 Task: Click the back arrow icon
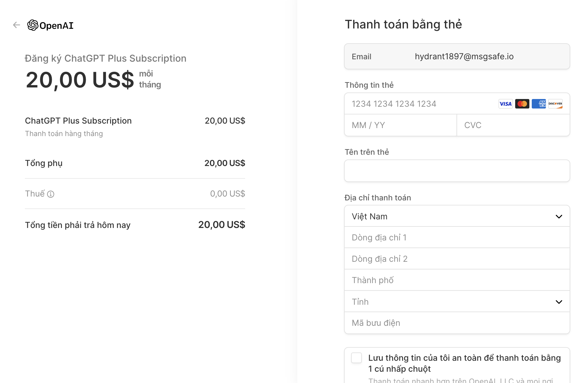17,25
